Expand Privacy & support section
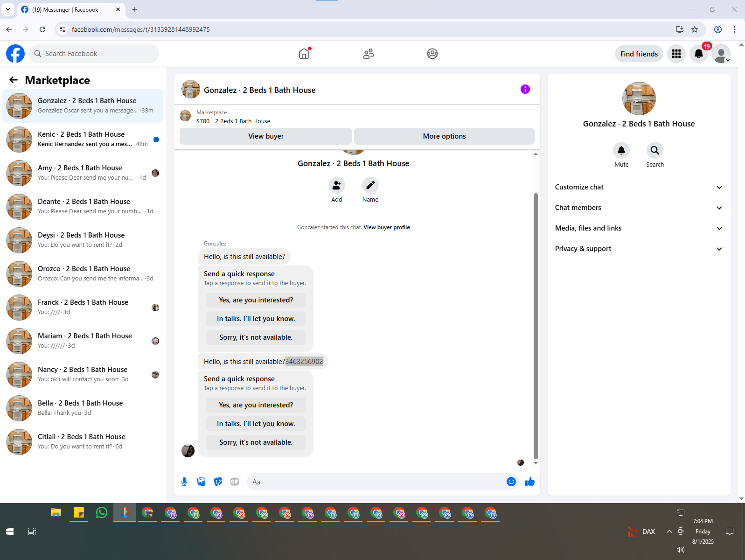The height and width of the screenshot is (560, 745). coord(639,249)
